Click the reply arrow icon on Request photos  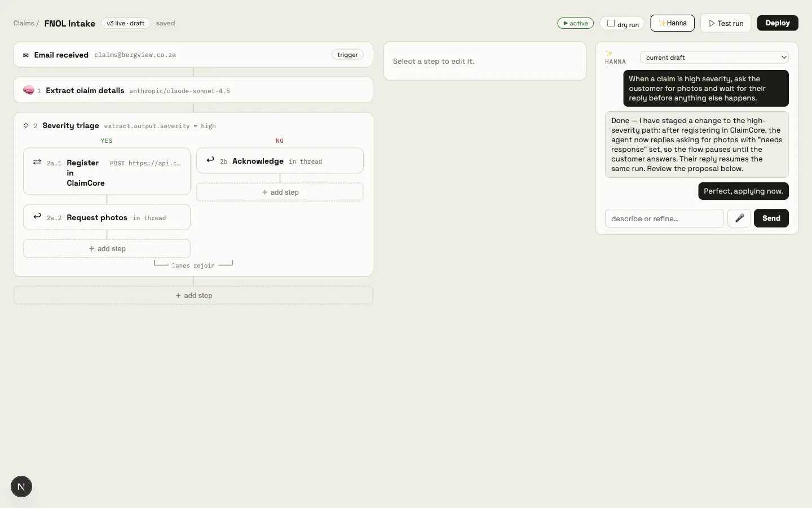[37, 216]
